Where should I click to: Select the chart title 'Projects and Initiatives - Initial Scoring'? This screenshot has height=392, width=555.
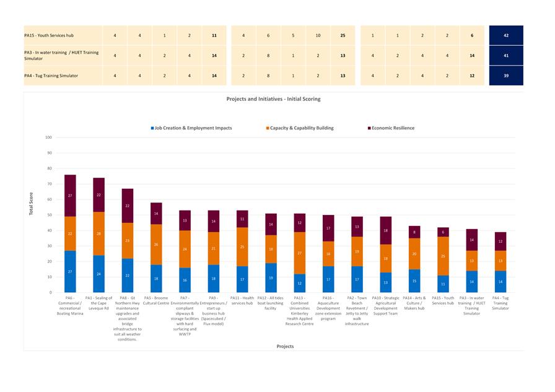pos(273,99)
